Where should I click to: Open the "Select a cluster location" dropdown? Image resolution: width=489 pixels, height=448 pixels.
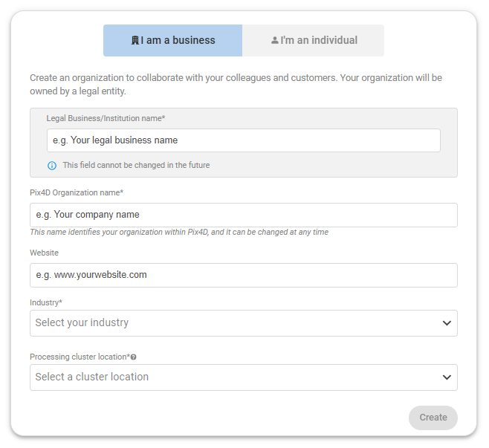click(230, 377)
